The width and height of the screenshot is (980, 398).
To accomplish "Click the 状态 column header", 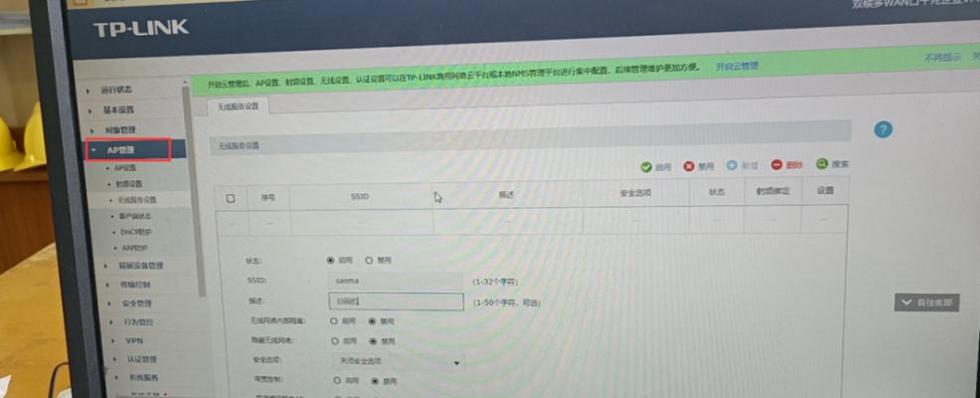I will pyautogui.click(x=717, y=192).
